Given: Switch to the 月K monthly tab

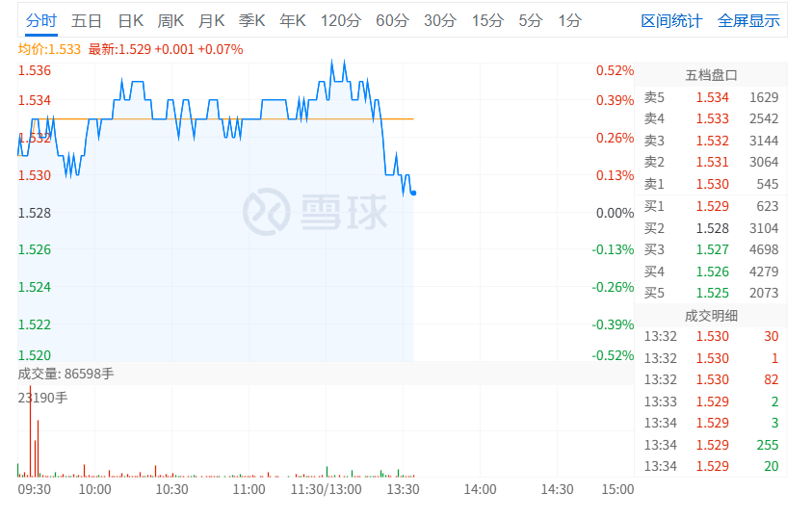Looking at the screenshot, I should (211, 20).
